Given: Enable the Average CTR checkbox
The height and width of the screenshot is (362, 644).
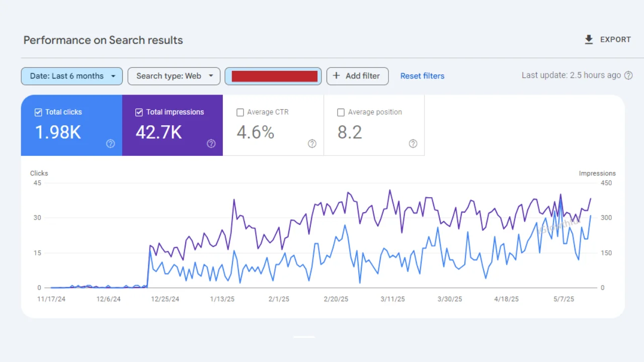Looking at the screenshot, I should point(240,113).
